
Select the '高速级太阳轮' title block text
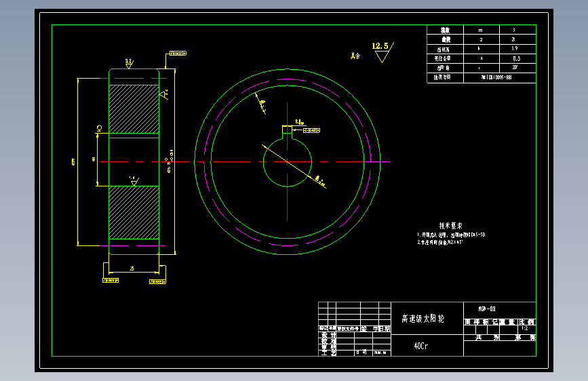423,319
